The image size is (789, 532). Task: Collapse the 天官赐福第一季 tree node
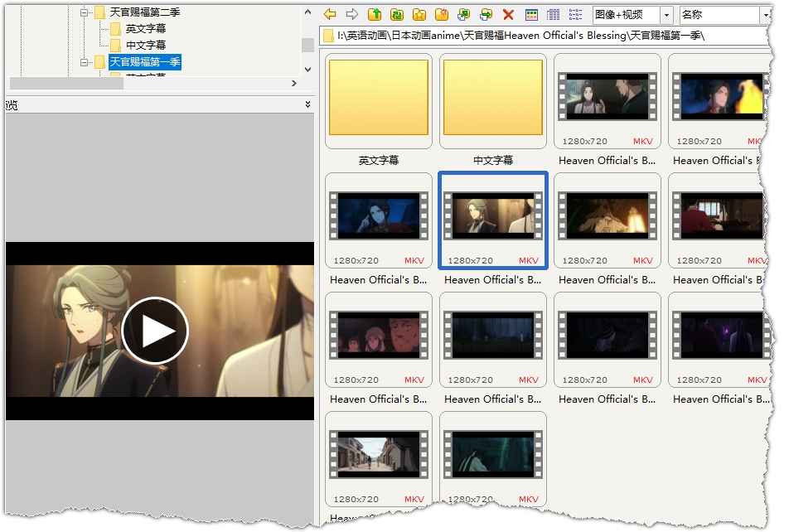point(84,62)
